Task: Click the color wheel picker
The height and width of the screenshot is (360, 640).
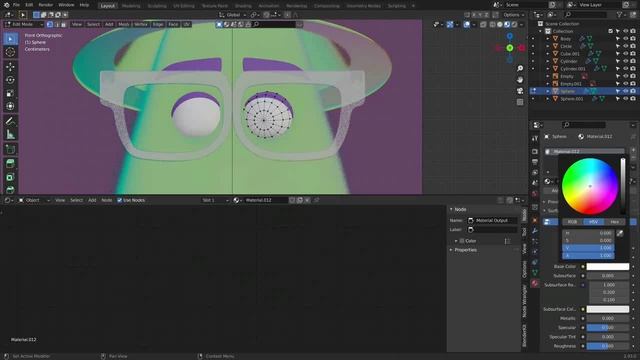Action: tap(590, 187)
